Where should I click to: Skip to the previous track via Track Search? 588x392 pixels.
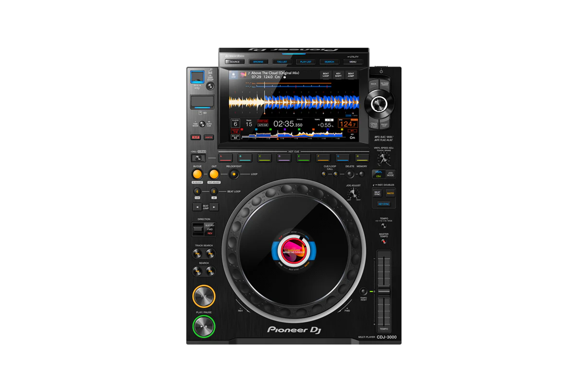[x=197, y=253]
